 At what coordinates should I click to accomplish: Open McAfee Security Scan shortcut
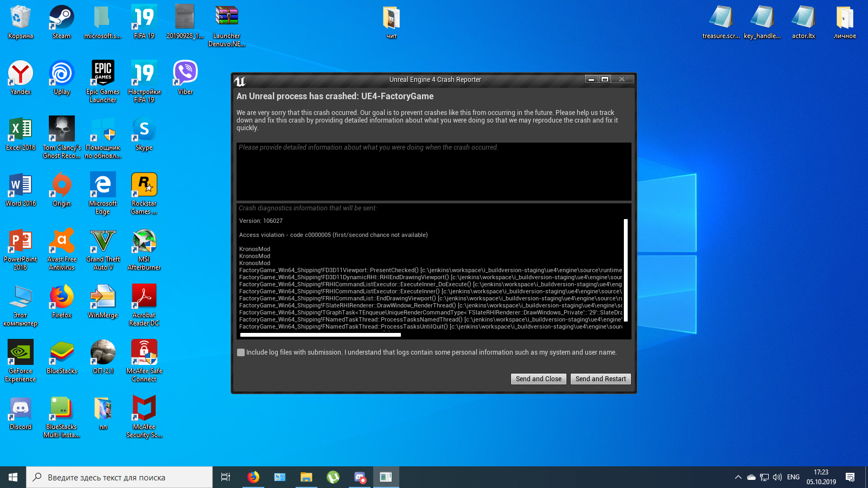tap(144, 416)
